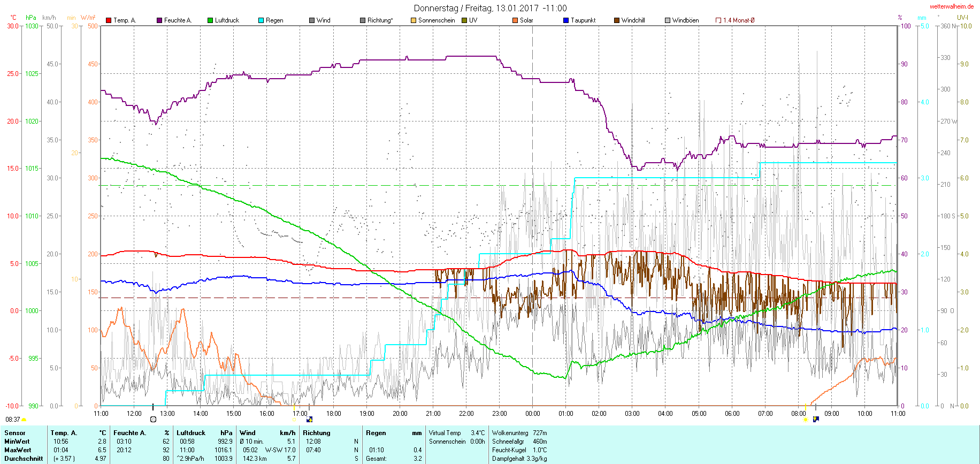Click the Wolkenunterg. 727m entry
The height and width of the screenshot is (464, 980).
[x=519, y=433]
